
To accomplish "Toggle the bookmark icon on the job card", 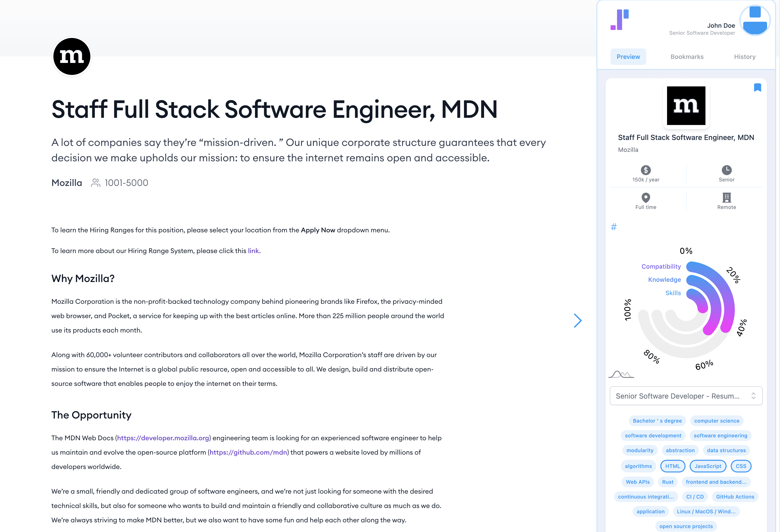I will (x=758, y=88).
